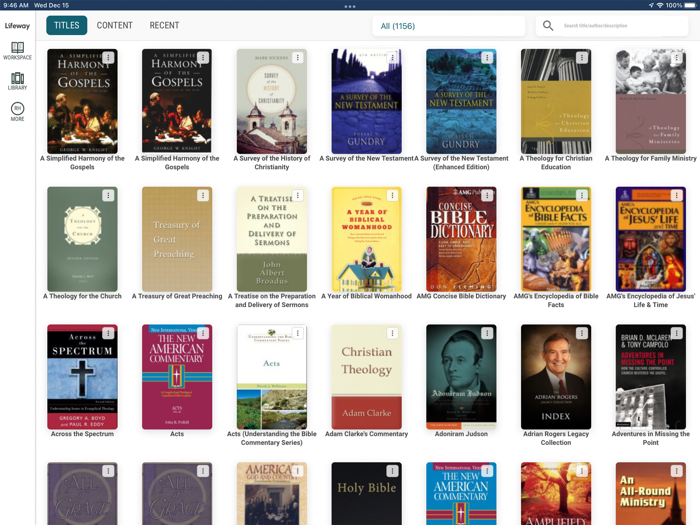Tap the 9:46 AM clock

pos(16,5)
